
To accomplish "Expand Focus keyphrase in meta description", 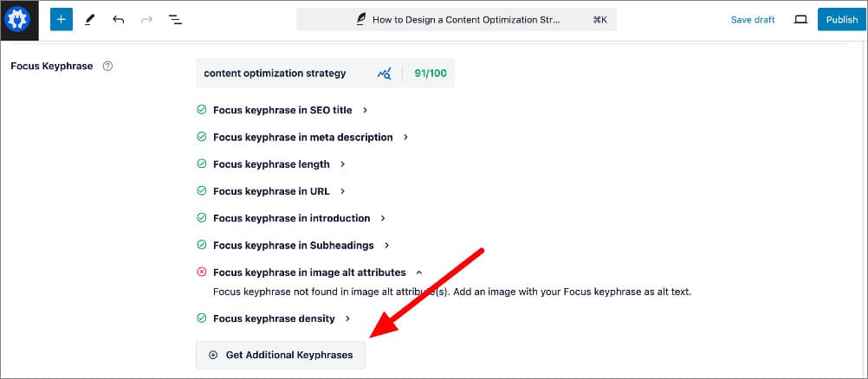I will [x=405, y=138].
